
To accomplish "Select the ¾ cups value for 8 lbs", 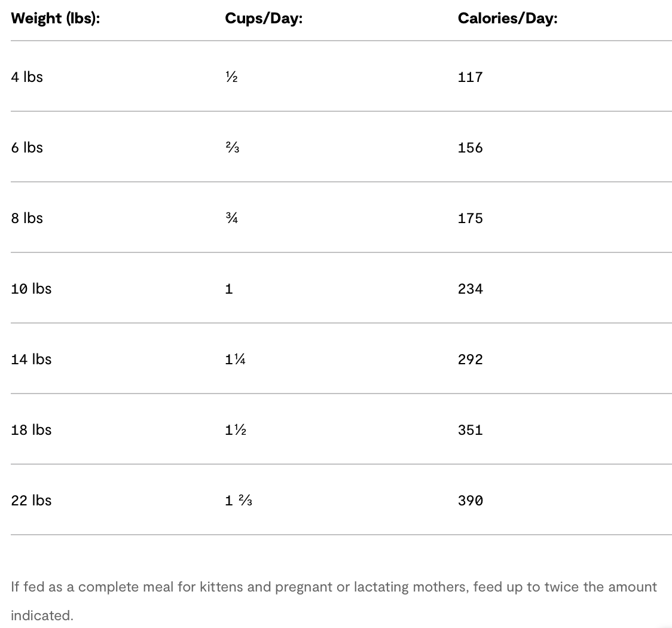I will click(231, 218).
